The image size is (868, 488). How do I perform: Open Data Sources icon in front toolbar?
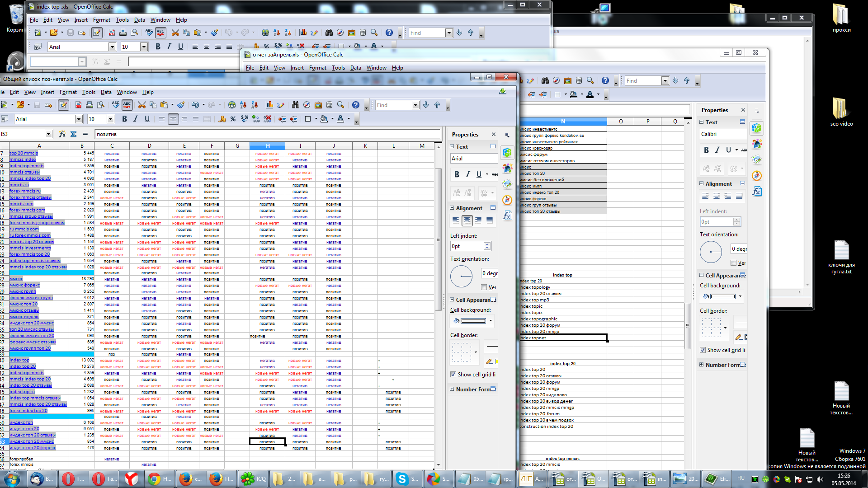tap(330, 105)
